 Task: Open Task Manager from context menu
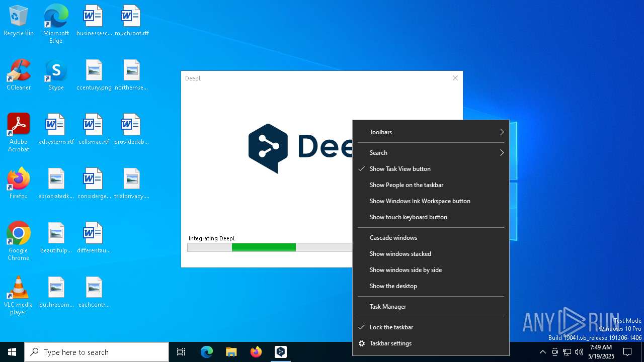tap(431, 307)
